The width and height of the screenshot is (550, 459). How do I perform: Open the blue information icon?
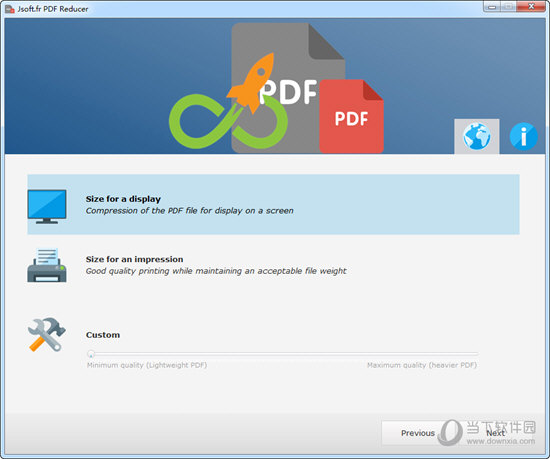(523, 136)
